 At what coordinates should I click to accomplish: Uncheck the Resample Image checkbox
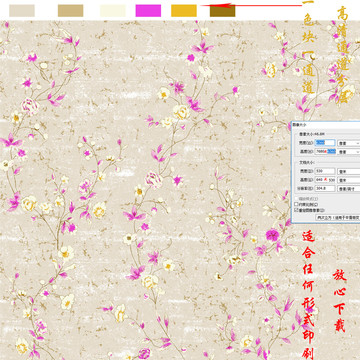coord(296,210)
